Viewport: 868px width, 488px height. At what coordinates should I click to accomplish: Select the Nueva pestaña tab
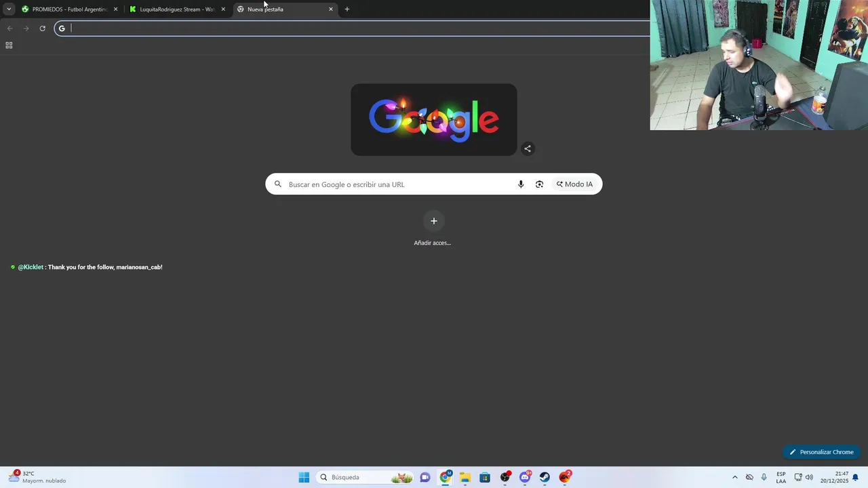pyautogui.click(x=285, y=9)
